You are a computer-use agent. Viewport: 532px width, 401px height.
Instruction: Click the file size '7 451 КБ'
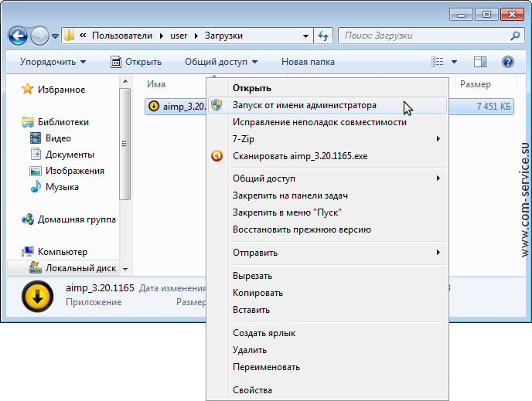pyautogui.click(x=493, y=107)
